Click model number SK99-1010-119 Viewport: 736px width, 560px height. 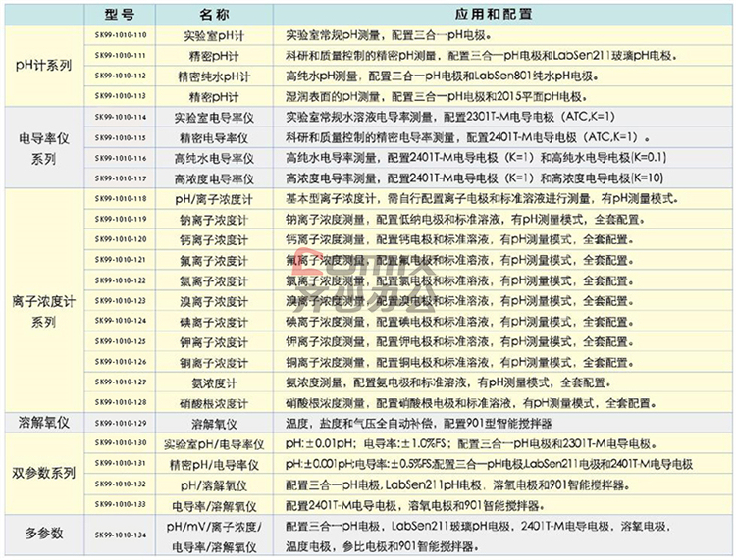[x=121, y=219]
